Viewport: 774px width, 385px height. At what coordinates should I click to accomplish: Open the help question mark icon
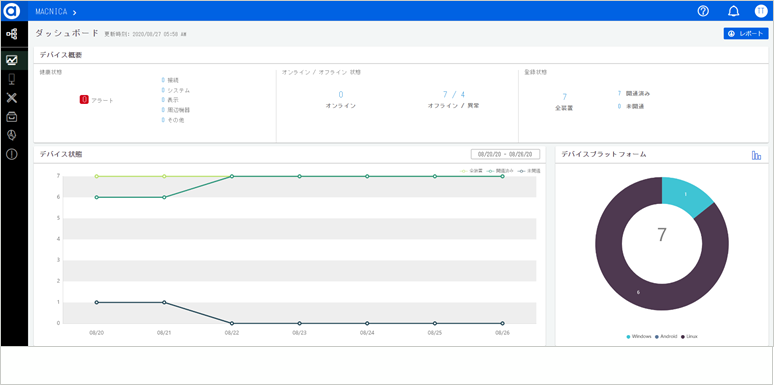pos(703,11)
